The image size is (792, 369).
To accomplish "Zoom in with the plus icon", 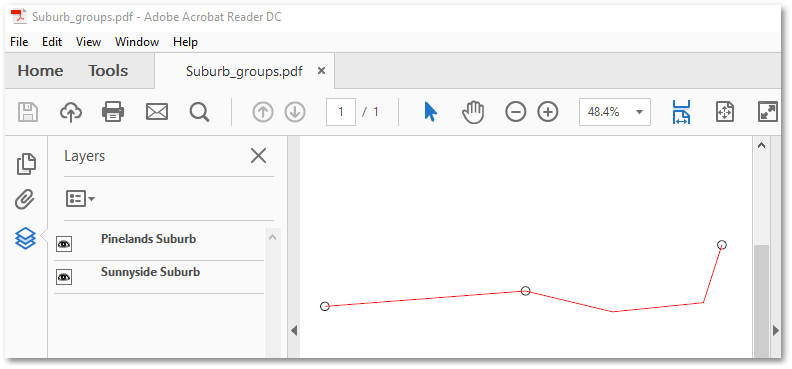I will (548, 112).
